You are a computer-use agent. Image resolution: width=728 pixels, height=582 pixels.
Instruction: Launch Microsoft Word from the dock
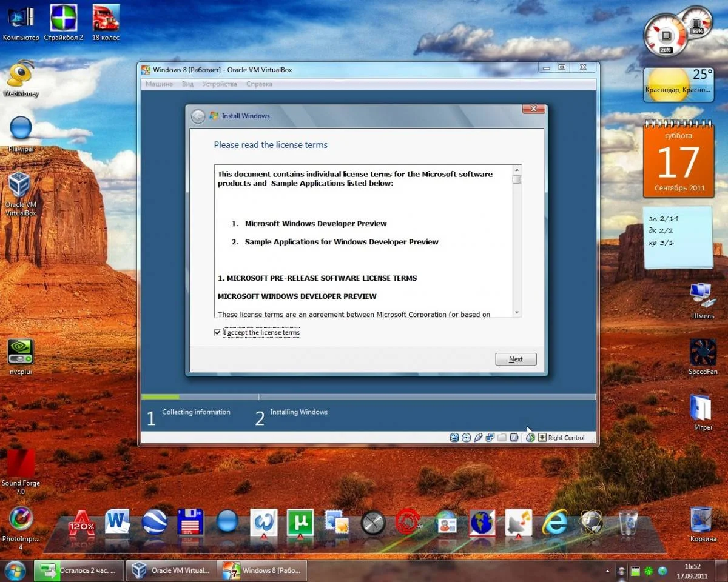[118, 522]
